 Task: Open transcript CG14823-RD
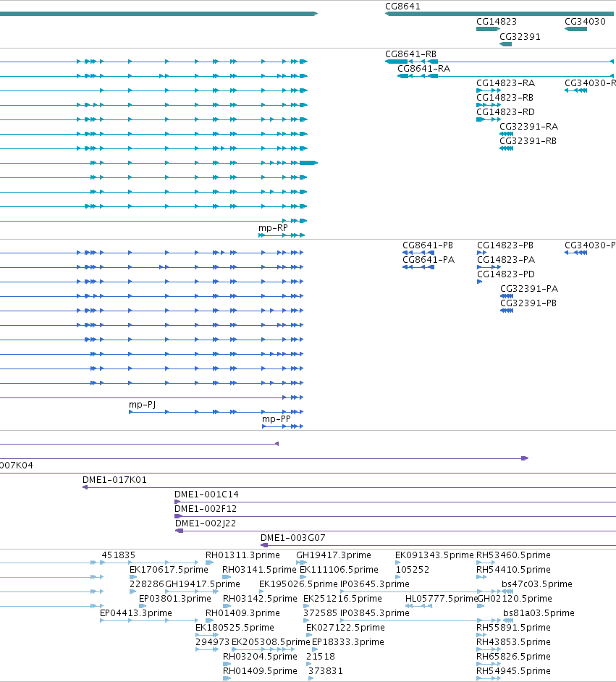tap(489, 119)
